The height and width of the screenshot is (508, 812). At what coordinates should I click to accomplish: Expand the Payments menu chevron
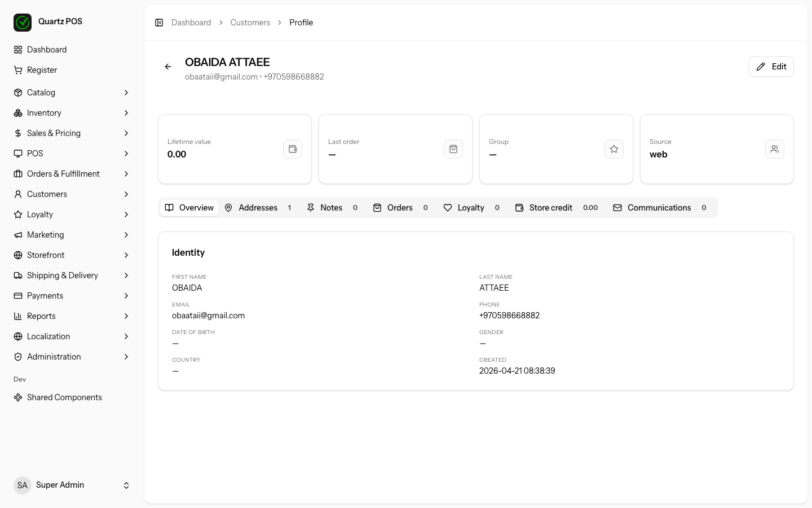pyautogui.click(x=126, y=296)
